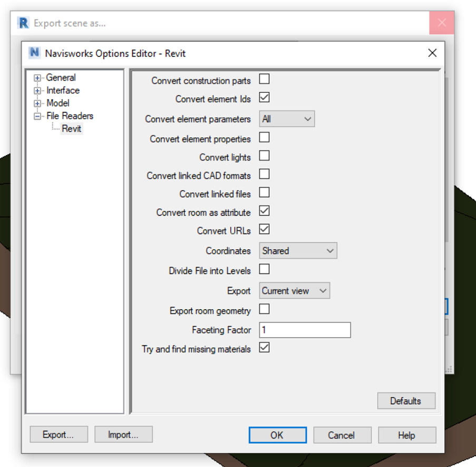Viewport: 476px width, 467px height.
Task: Toggle Convert element properties checkbox
Action: pyautogui.click(x=264, y=137)
